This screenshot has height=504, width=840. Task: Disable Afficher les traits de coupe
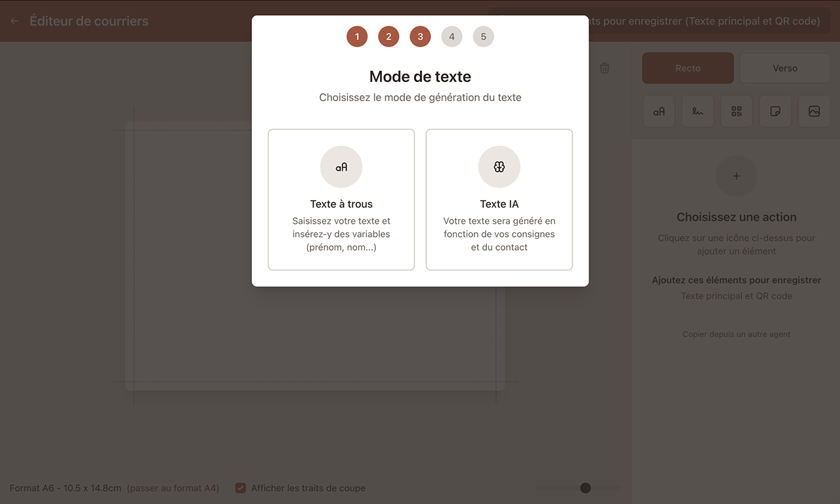[x=240, y=488]
